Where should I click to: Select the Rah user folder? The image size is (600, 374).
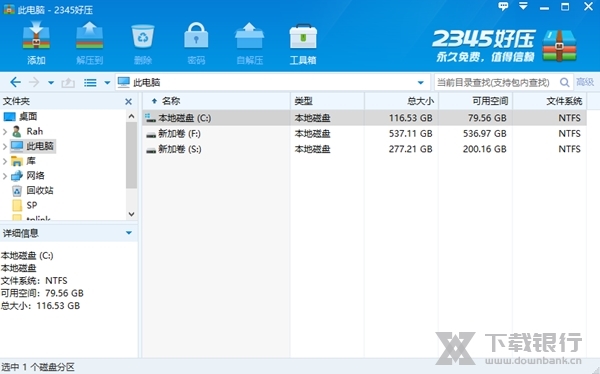28,131
